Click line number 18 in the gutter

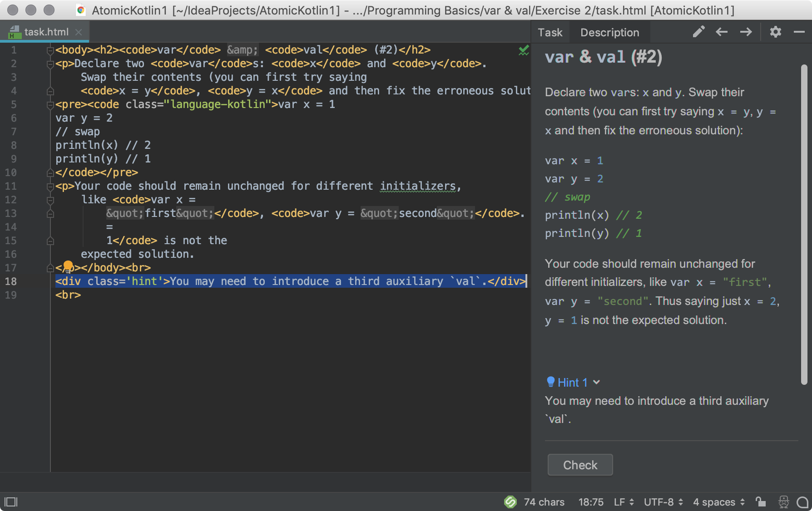pyautogui.click(x=10, y=281)
